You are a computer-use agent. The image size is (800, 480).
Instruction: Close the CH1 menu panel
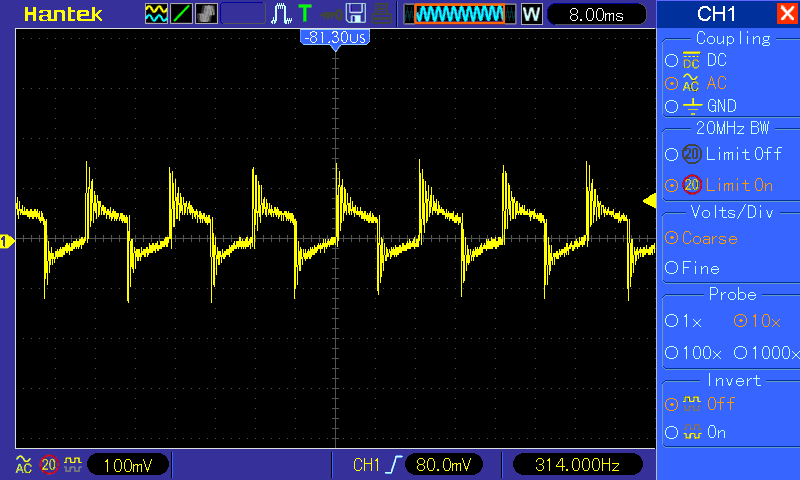tap(787, 13)
